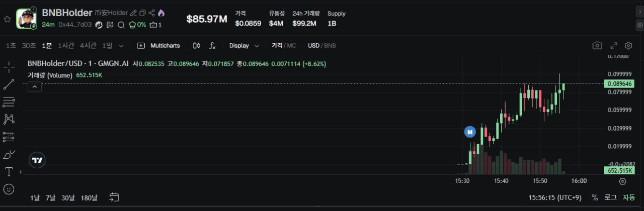Click the BNBHolder/USD · 1 · GMGN.AI legend
This screenshot has width=644, height=211.
tap(78, 64)
